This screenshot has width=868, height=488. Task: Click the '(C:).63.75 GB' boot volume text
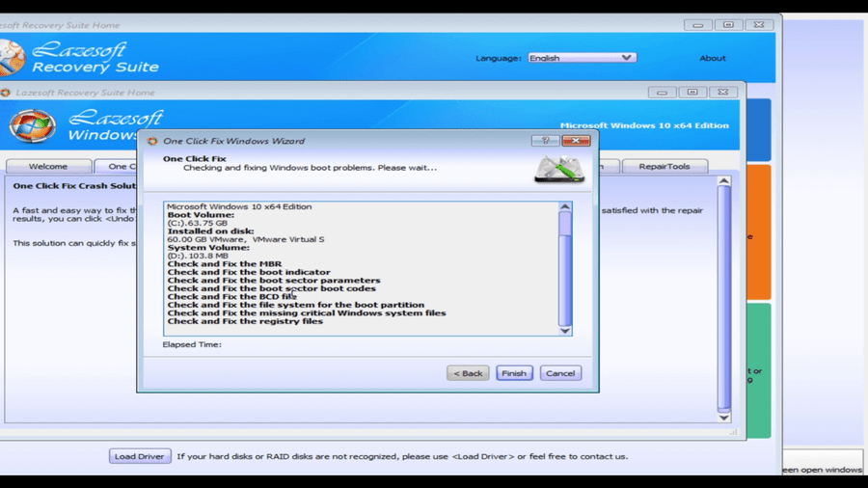(197, 223)
